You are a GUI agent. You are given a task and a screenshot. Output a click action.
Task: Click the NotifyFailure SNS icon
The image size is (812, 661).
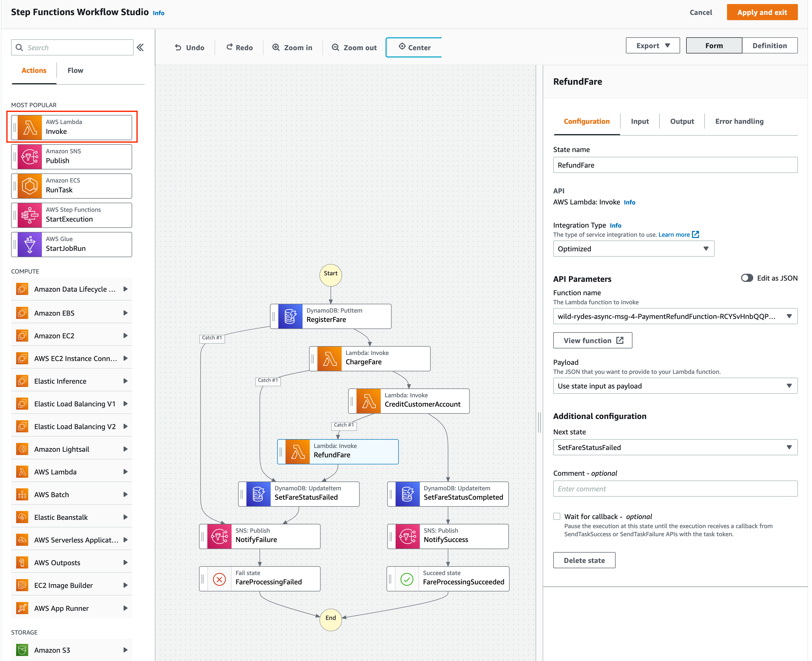tap(219, 536)
